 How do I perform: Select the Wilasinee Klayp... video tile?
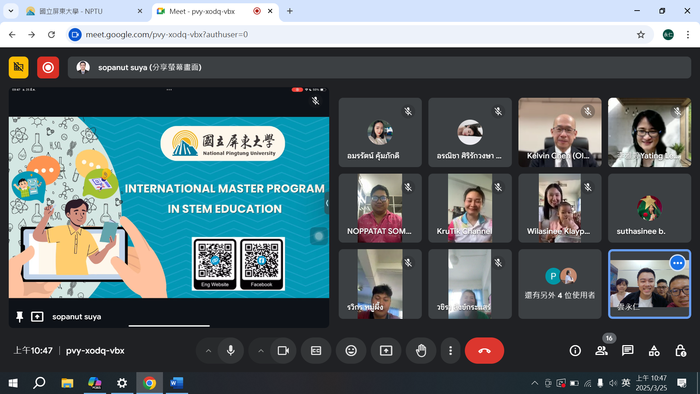560,208
